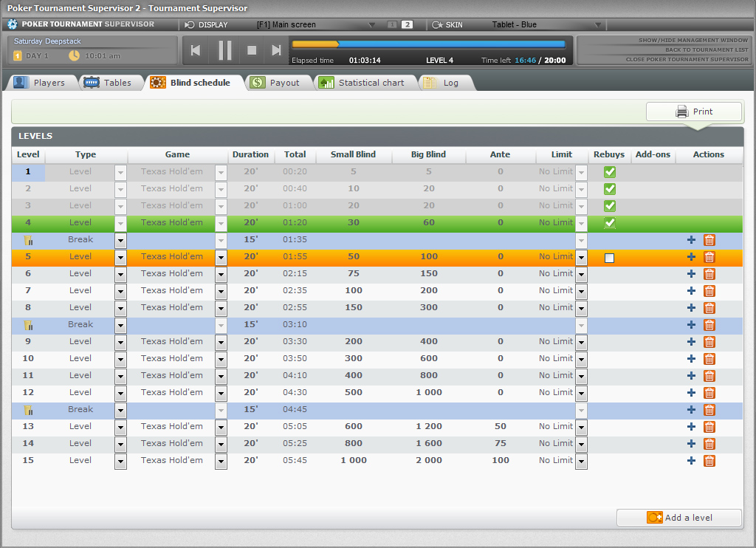This screenshot has width=756, height=548.
Task: Click trash icon on level 12 row
Action: point(709,393)
